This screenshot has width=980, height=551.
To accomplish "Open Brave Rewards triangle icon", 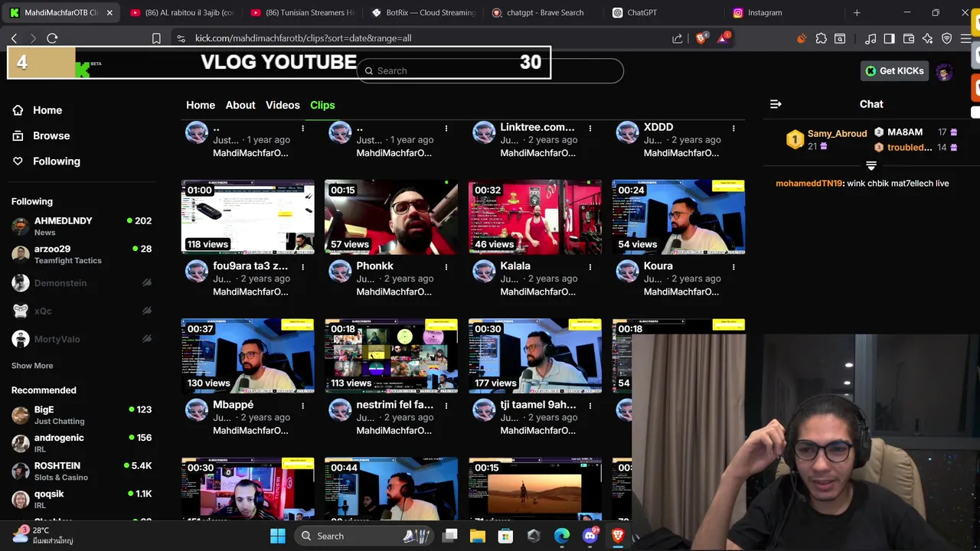I will (x=723, y=38).
